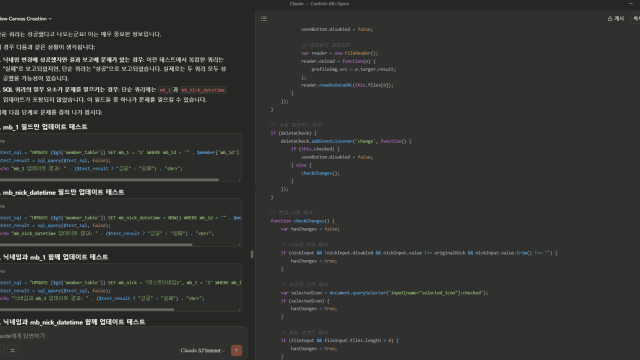The width and height of the screenshot is (640, 360).
Task: Click the copy button at top right edge
Action: pos(636,18)
